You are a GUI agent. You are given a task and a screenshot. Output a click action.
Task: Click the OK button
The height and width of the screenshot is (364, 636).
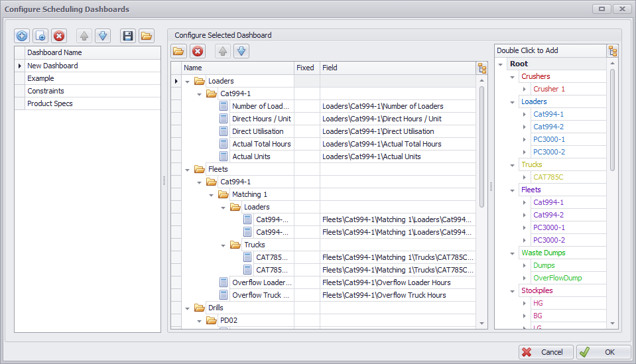click(603, 352)
